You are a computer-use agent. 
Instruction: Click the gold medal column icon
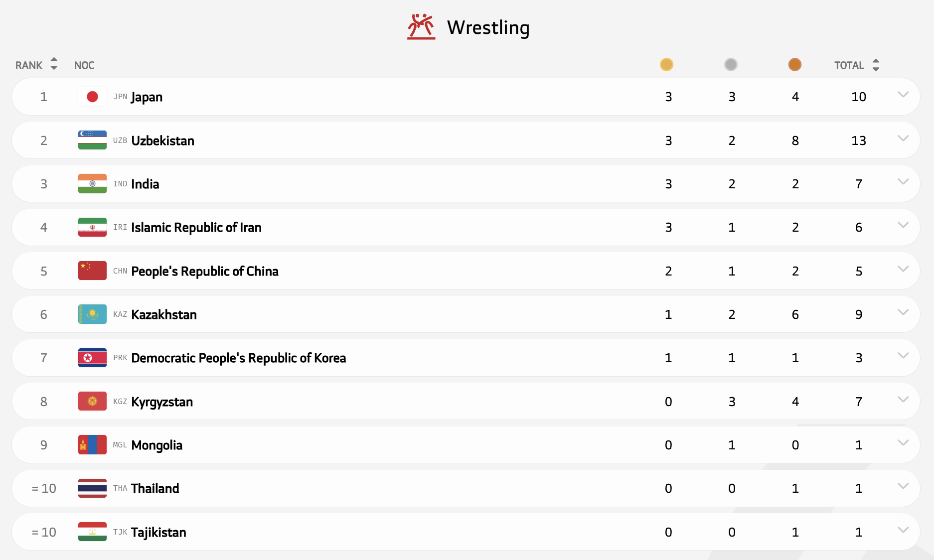point(666,65)
